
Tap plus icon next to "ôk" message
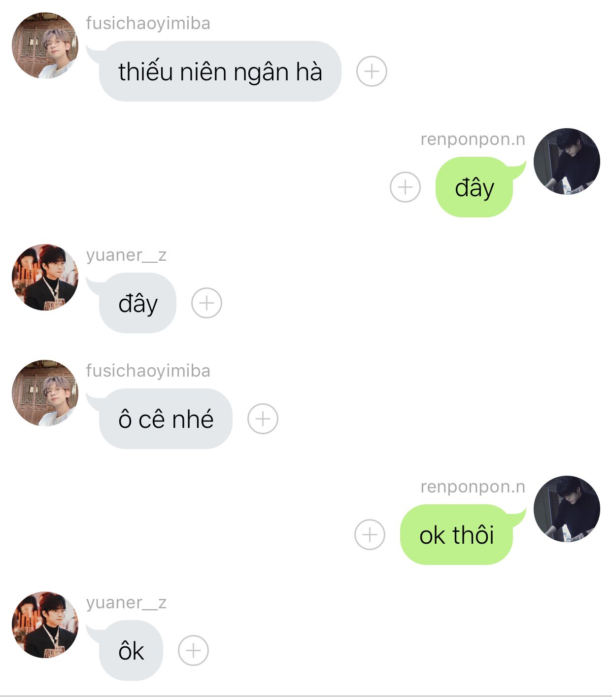point(193,650)
